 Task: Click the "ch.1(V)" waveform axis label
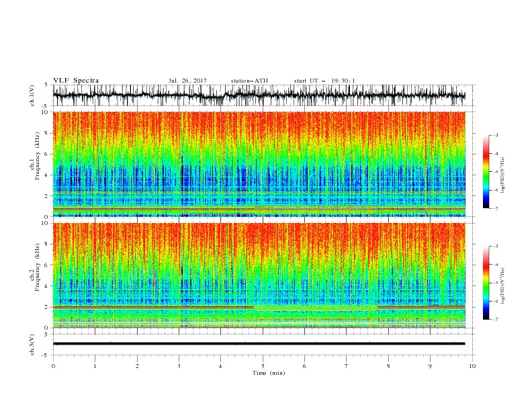click(x=32, y=95)
